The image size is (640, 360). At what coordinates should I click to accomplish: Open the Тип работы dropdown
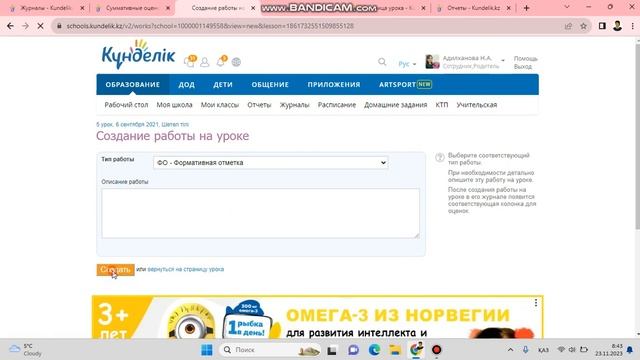pyautogui.click(x=271, y=162)
